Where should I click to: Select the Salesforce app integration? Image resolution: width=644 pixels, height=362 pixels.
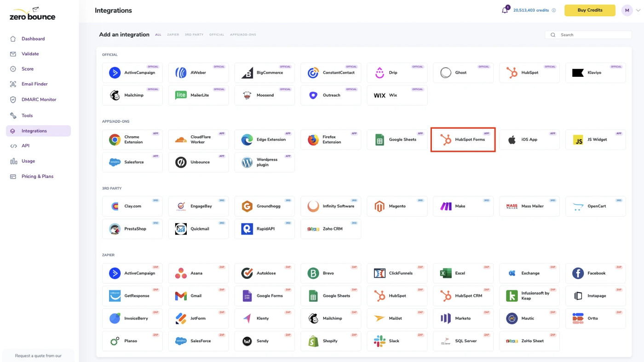[x=132, y=162]
